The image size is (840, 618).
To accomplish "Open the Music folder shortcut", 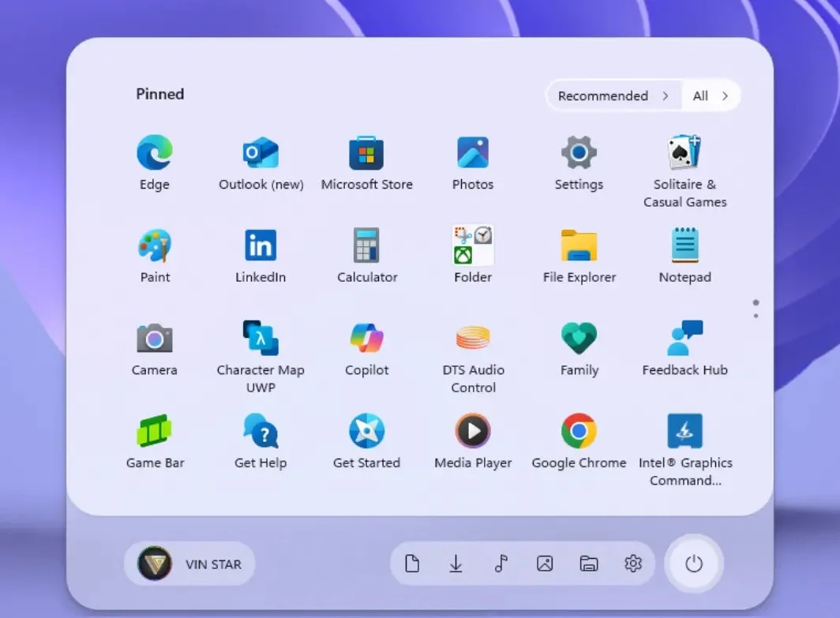I will click(x=501, y=564).
